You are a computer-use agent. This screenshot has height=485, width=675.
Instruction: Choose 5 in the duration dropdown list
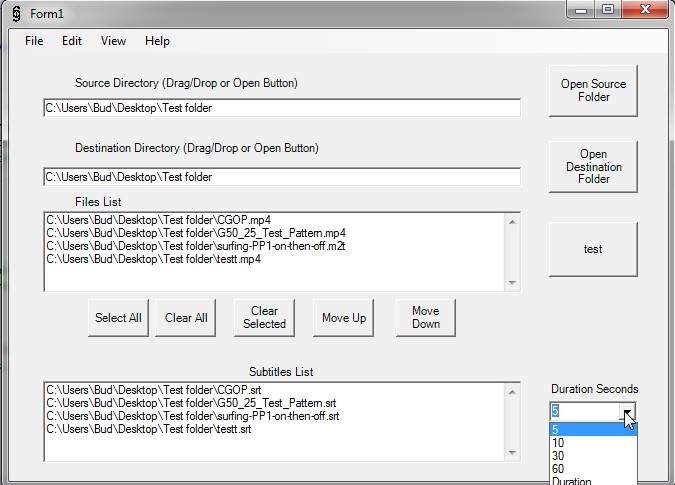(x=593, y=429)
